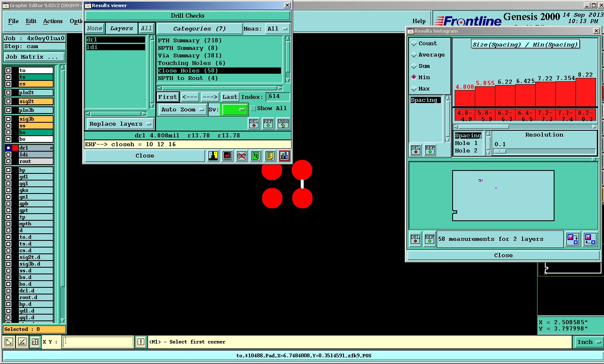Click the grid icon next to X Y
This screenshot has height=364, width=604.
[x=36, y=342]
